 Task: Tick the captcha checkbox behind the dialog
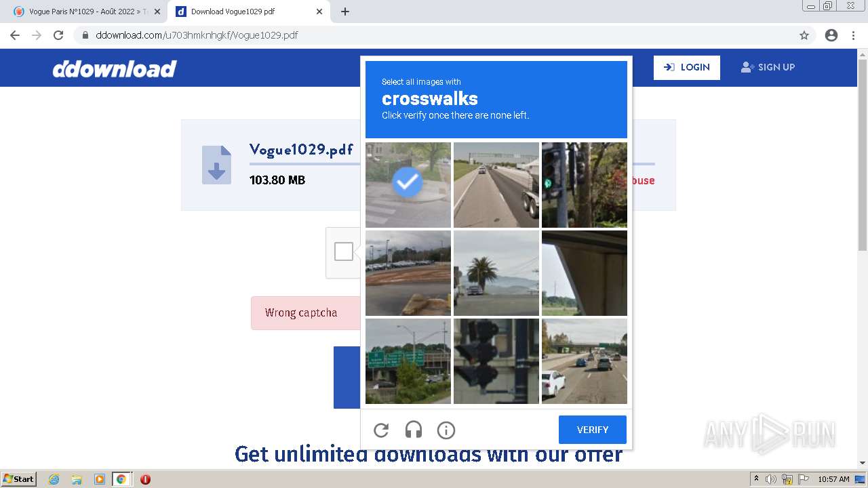click(344, 251)
